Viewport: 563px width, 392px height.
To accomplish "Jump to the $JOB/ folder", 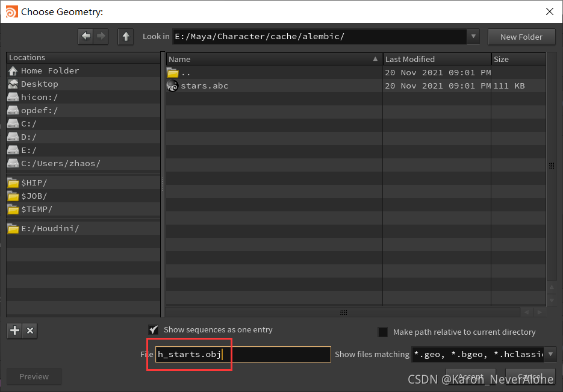I will click(83, 196).
